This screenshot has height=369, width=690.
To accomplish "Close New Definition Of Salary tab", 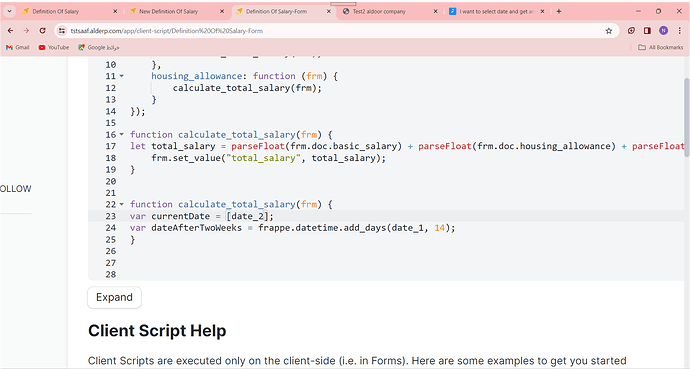I will click(x=222, y=11).
